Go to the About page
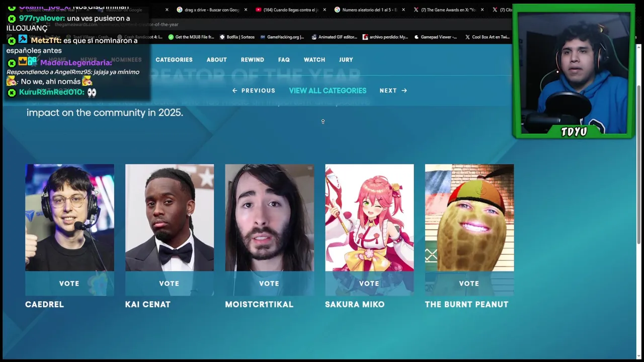The image size is (644, 362). pyautogui.click(x=217, y=60)
